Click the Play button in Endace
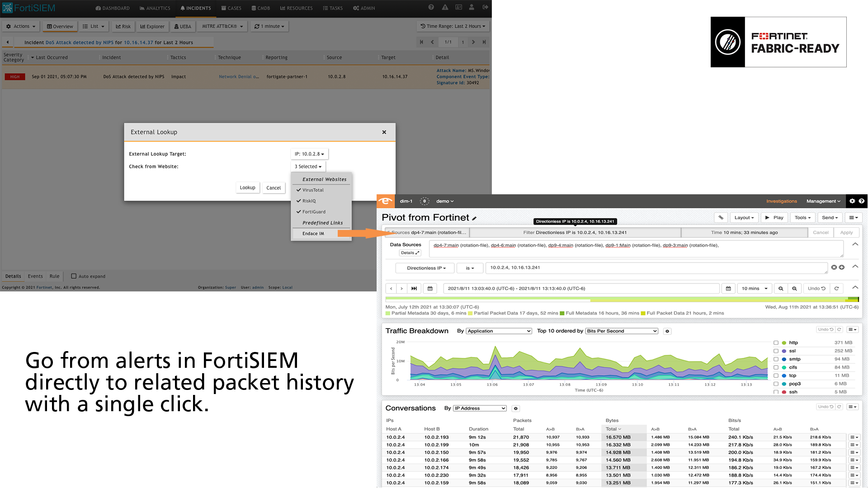 pos(774,217)
